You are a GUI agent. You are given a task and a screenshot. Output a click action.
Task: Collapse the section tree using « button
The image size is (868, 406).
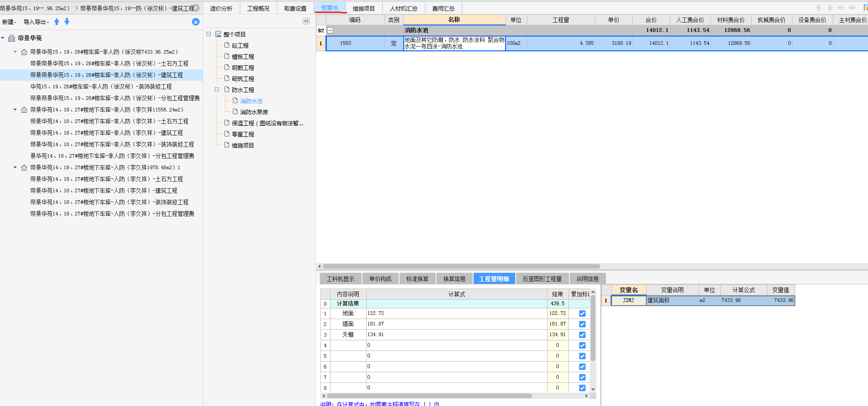[x=306, y=21]
